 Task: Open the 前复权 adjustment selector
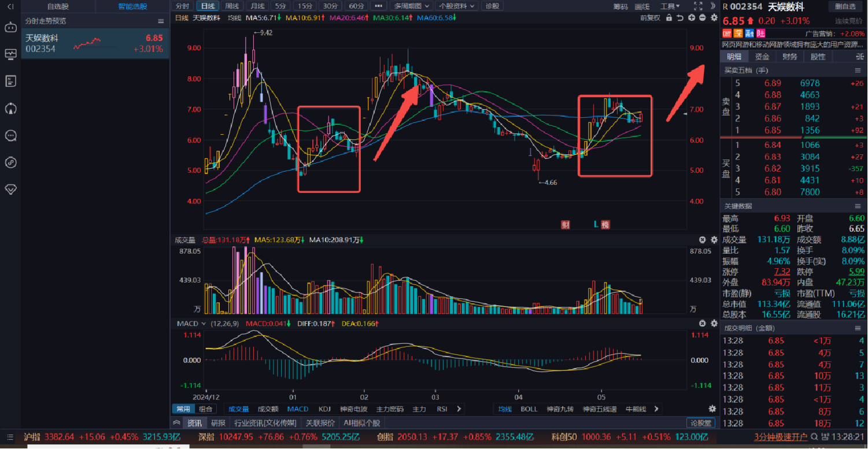(650, 18)
